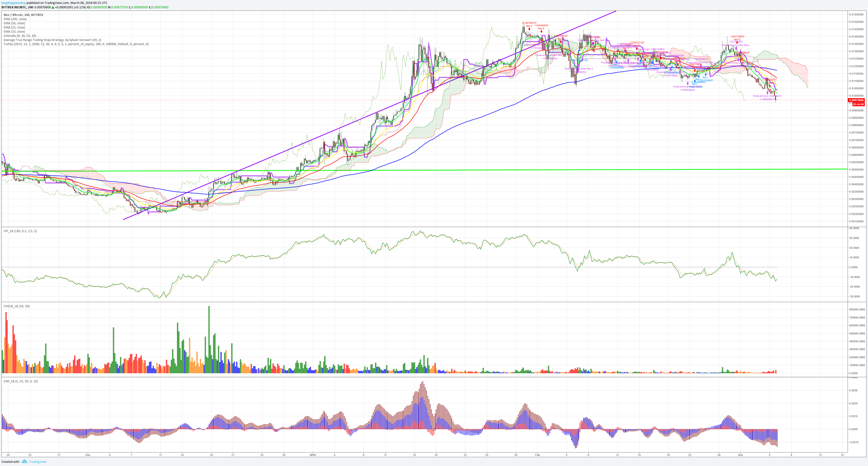
Task: Click blue fast L arrow above +1321539351
Action: [706, 74]
